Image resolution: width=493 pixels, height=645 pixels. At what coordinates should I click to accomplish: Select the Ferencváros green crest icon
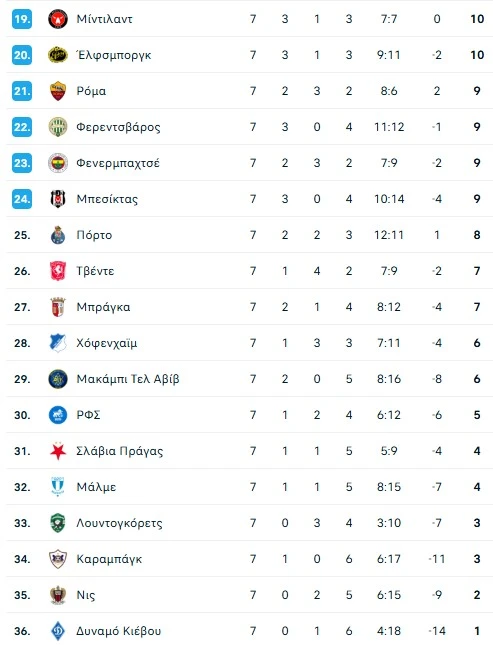click(58, 127)
